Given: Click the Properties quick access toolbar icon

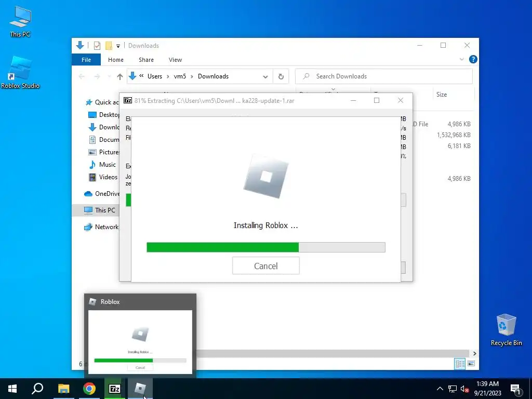Looking at the screenshot, I should 97,46.
